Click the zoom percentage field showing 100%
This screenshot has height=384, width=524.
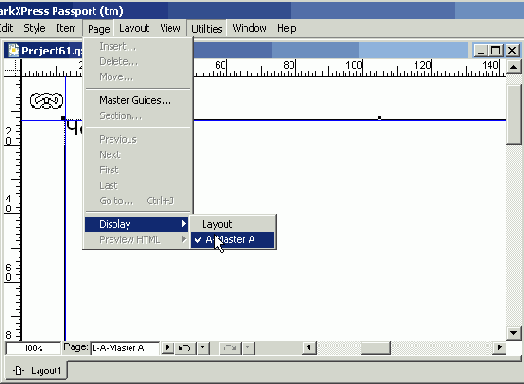(x=33, y=348)
